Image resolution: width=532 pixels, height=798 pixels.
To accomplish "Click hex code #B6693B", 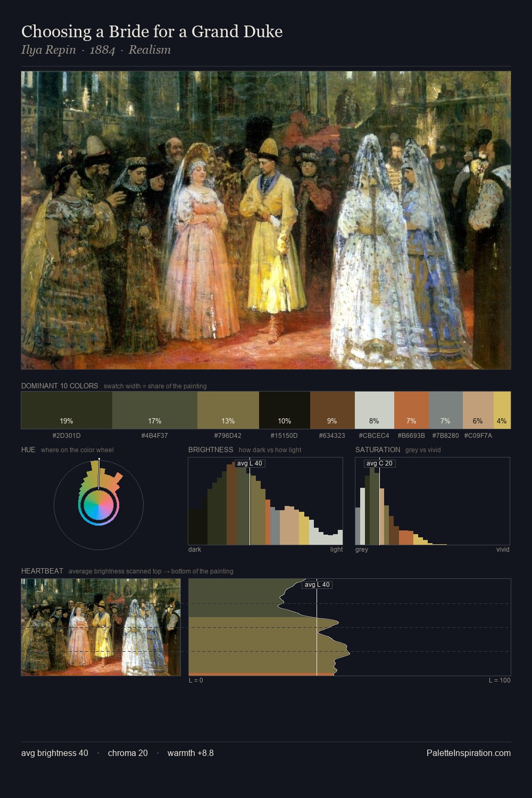I will click(411, 436).
